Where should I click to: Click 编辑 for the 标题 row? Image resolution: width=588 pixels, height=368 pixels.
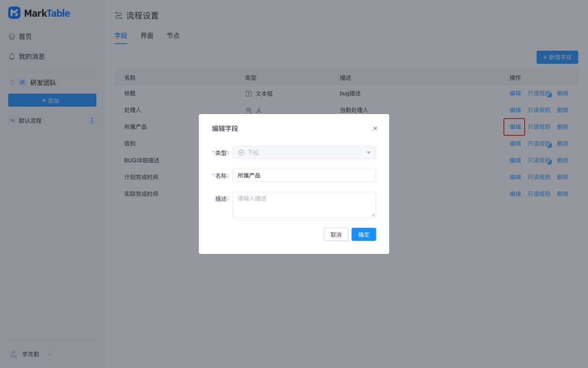click(x=515, y=93)
